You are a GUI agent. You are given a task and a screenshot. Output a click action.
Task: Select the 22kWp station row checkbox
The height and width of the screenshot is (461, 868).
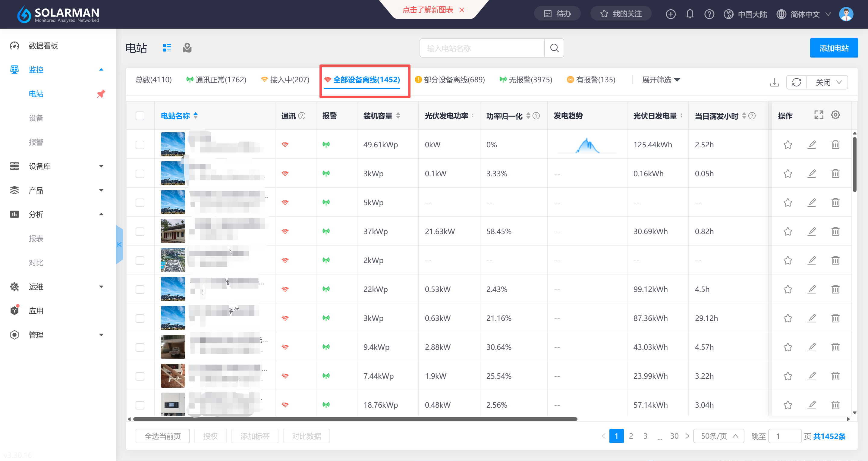point(140,290)
